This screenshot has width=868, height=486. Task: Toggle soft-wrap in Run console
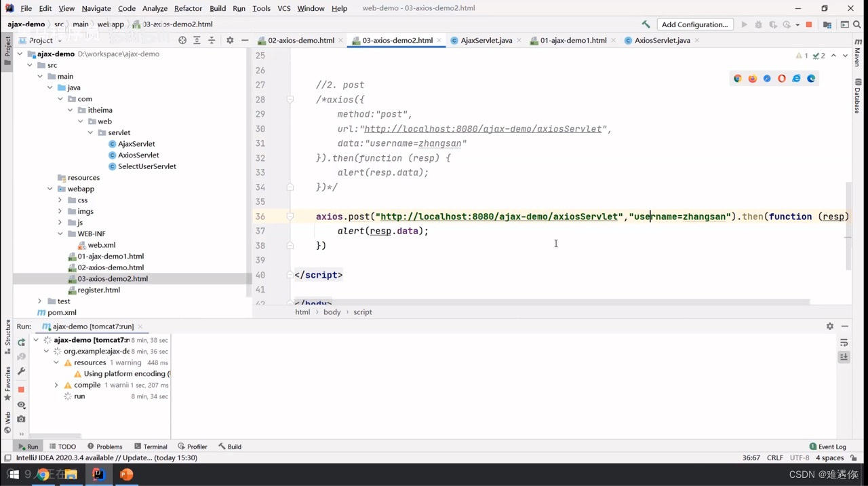[844, 343]
